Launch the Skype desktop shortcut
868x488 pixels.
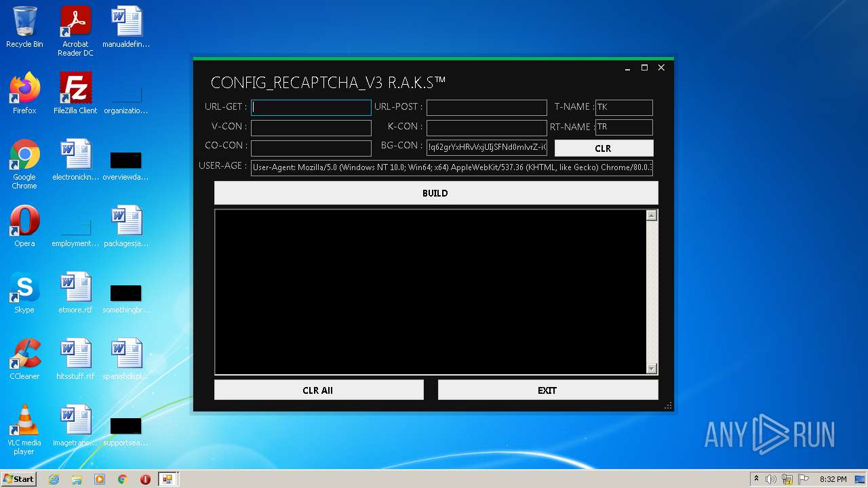pyautogui.click(x=24, y=293)
